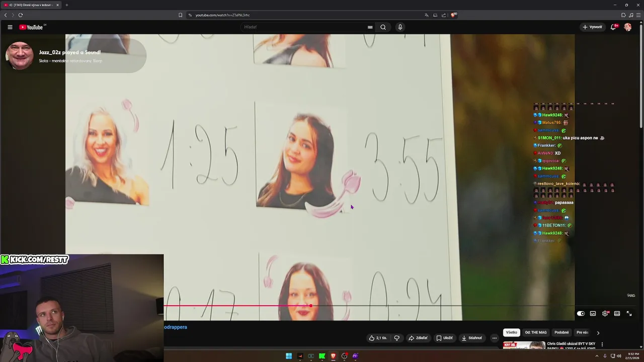Viewport: 644px width, 362px height.
Task: Open video player settings gear
Action: click(x=605, y=313)
